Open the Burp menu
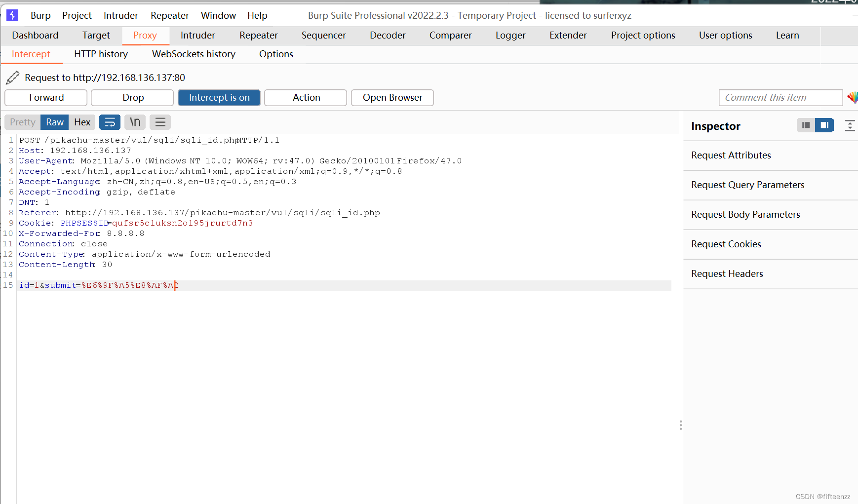 tap(40, 15)
